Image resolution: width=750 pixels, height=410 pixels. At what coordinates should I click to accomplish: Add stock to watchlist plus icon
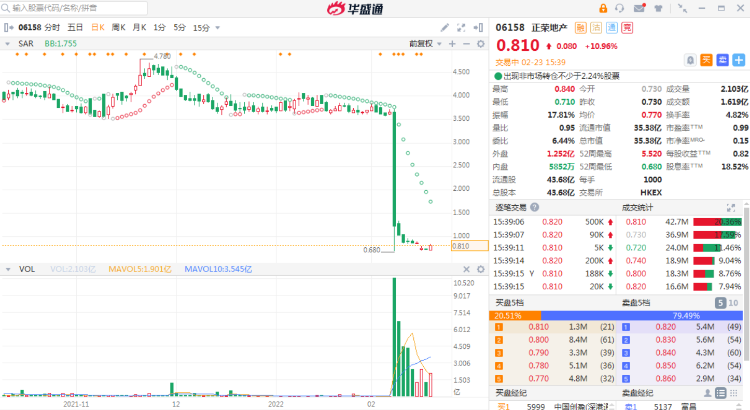point(739,60)
